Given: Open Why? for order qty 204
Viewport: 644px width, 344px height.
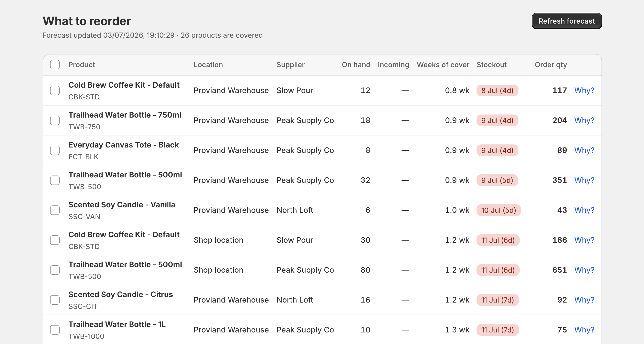Looking at the screenshot, I should 584,120.
